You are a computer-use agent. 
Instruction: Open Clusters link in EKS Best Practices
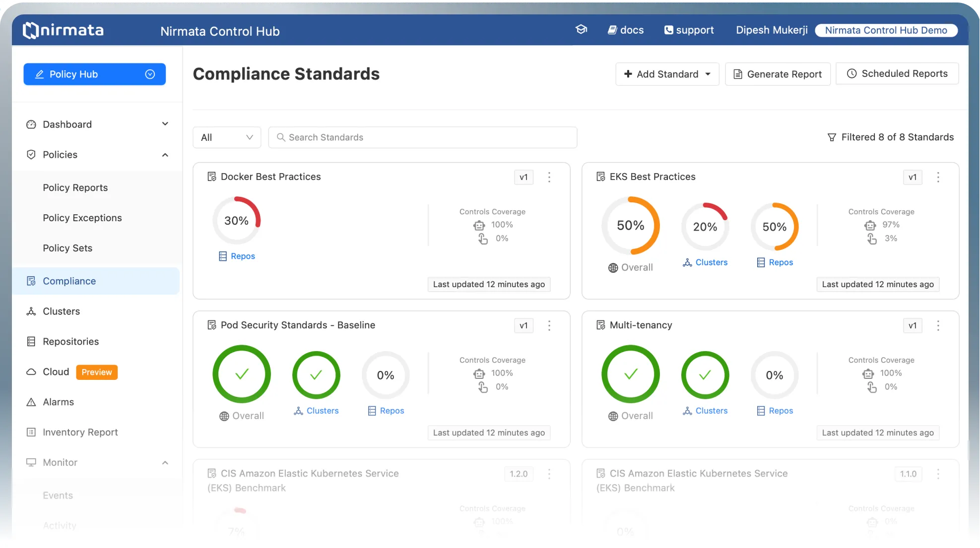coord(705,262)
